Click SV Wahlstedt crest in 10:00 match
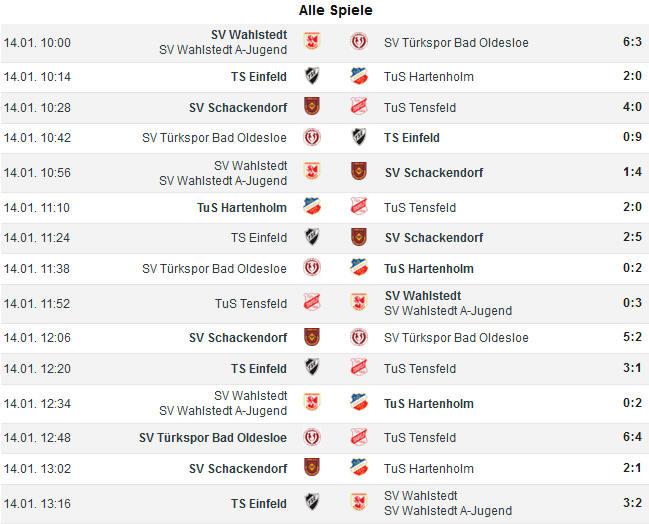 tap(312, 41)
